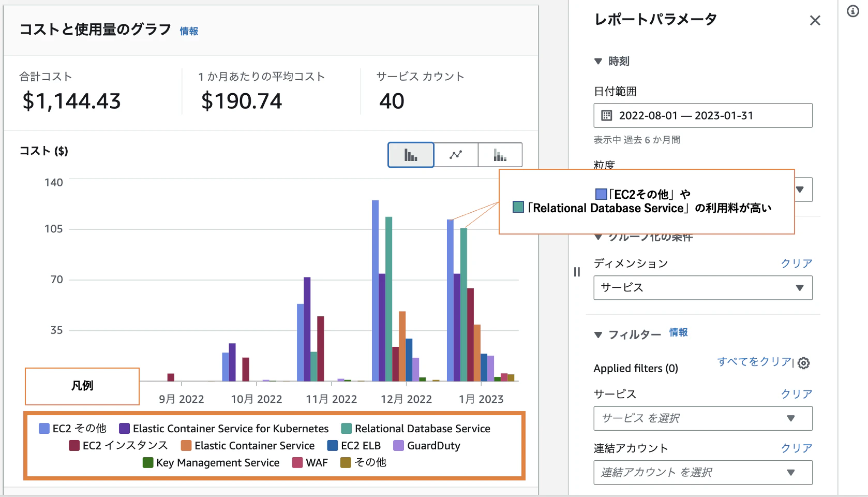Open the サービス を選択 filter dropdown
Image resolution: width=868 pixels, height=497 pixels.
pos(703,418)
